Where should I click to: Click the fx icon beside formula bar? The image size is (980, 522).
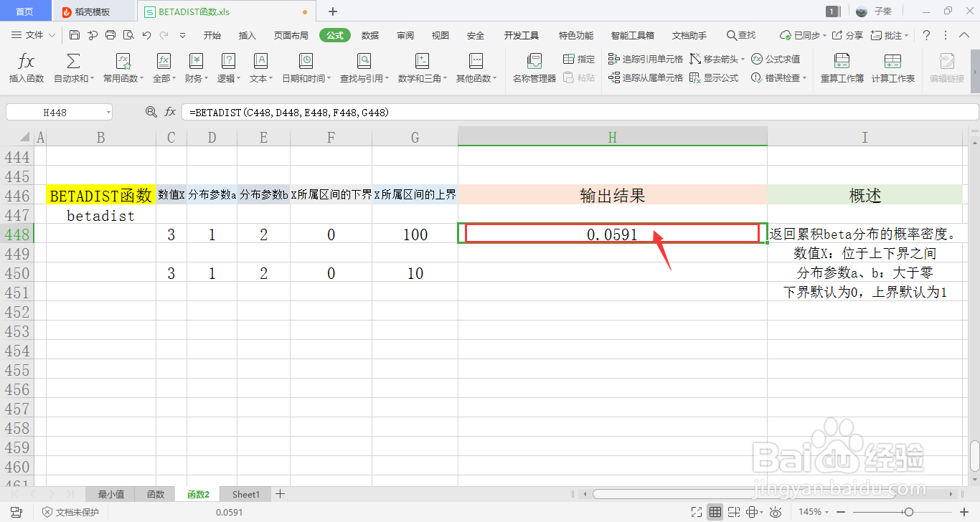170,112
